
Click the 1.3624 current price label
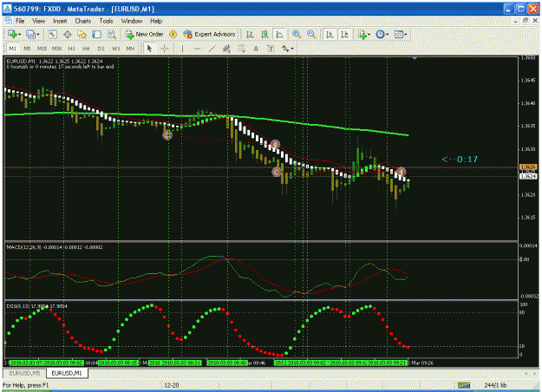(528, 176)
